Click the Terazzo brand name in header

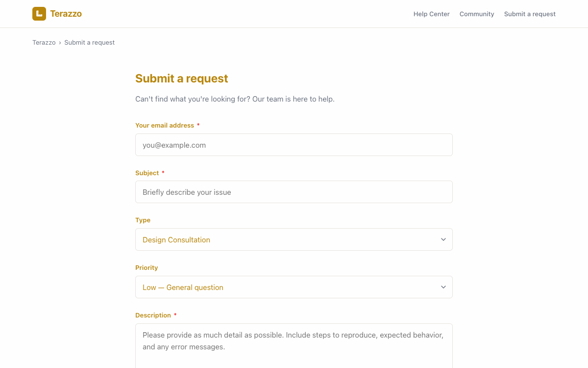tap(66, 14)
